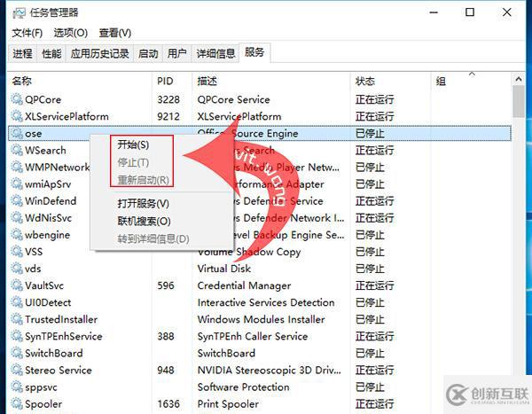The width and height of the screenshot is (532, 414).
Task: Switch to the 进程 tab
Action: [22, 53]
